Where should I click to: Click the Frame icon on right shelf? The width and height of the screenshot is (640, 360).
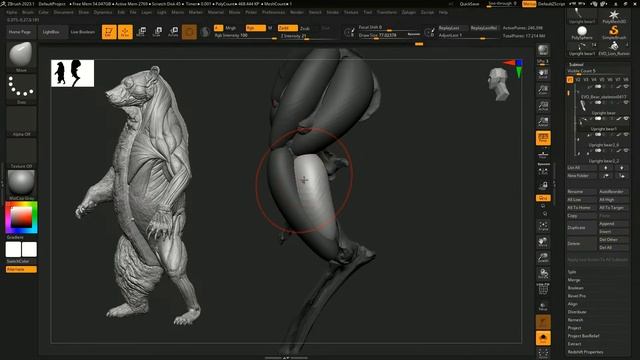(543, 226)
